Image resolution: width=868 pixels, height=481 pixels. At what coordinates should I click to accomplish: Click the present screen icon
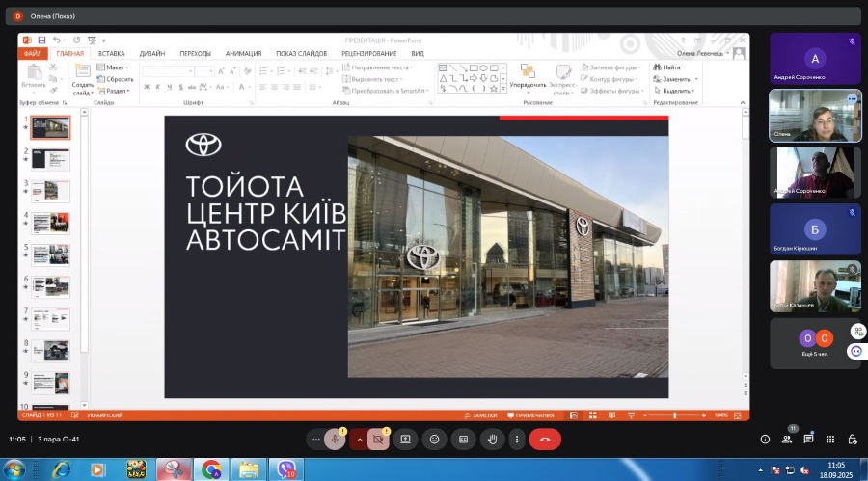click(x=405, y=439)
